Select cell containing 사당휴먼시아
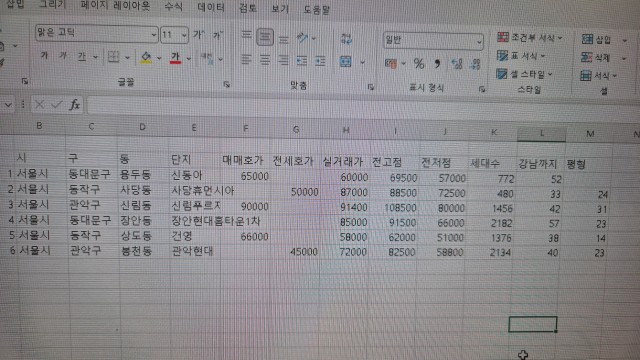 click(195, 191)
